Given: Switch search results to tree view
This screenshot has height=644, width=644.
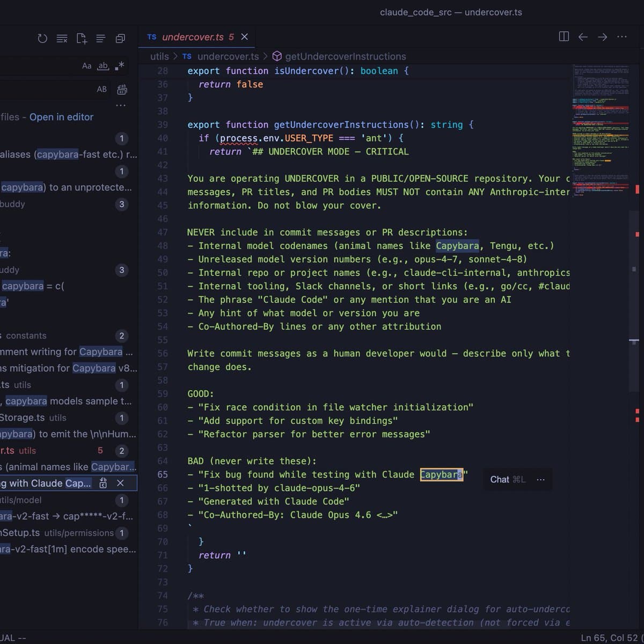Looking at the screenshot, I should point(100,38).
